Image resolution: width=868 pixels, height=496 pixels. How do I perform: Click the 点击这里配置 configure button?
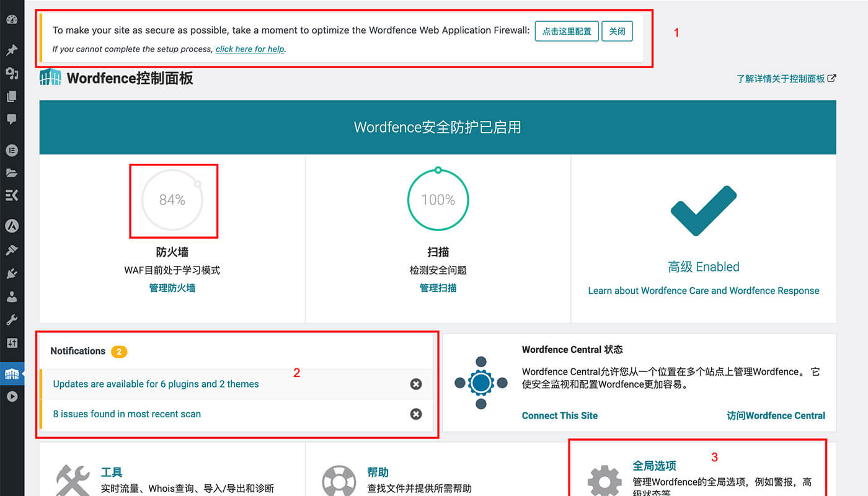click(567, 31)
